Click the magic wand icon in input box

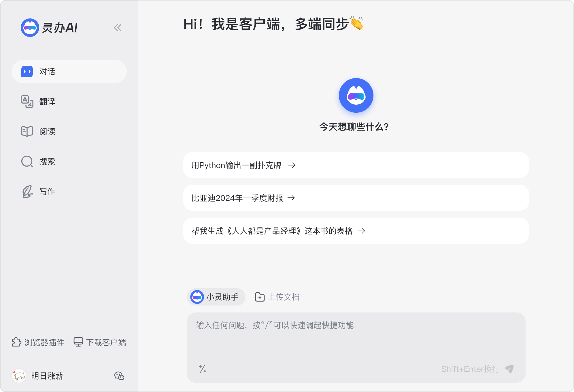point(203,369)
